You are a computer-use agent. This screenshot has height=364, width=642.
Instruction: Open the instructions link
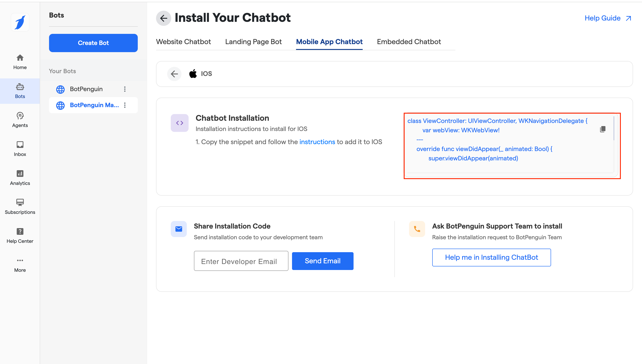(317, 142)
